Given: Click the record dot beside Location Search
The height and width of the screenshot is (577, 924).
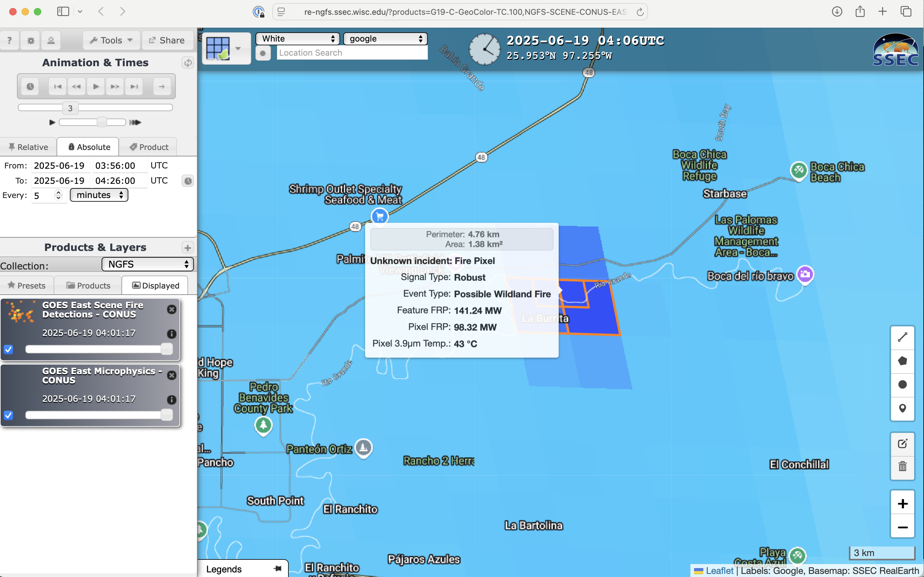Looking at the screenshot, I should (x=263, y=53).
